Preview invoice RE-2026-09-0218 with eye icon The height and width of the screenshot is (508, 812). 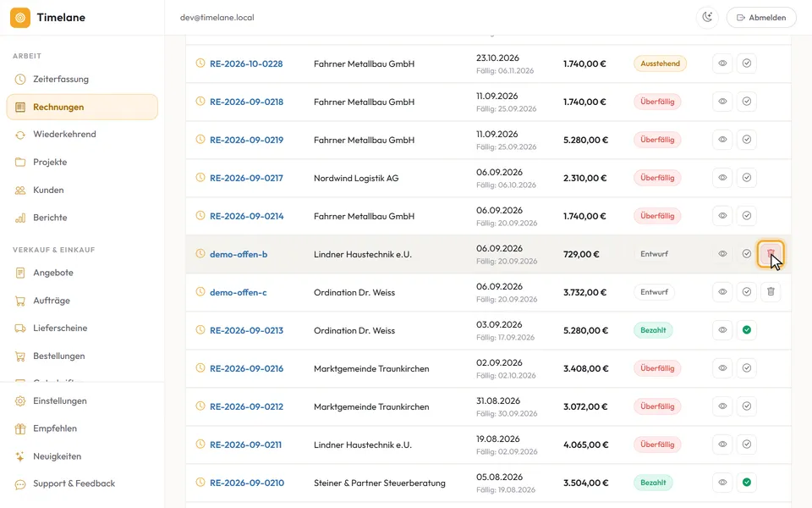point(722,102)
